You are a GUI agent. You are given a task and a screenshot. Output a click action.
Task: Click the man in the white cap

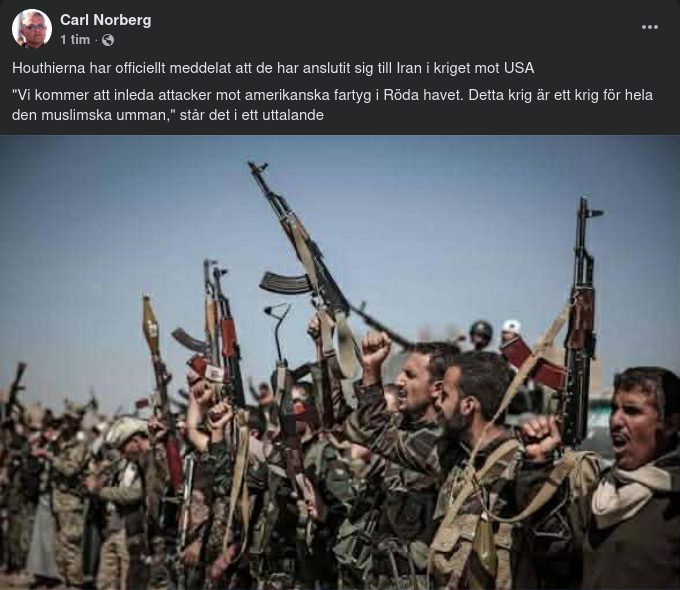tap(511, 332)
